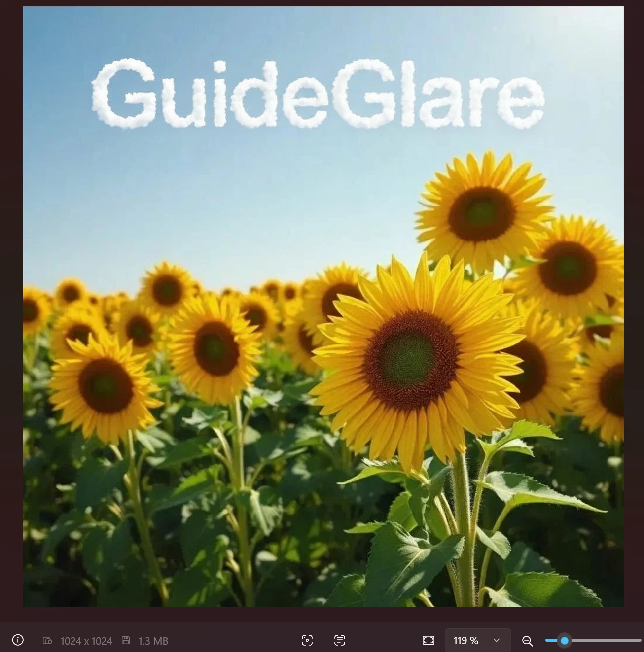The height and width of the screenshot is (652, 644).
Task: Zoom out with the magnifier minus icon
Action: point(527,641)
